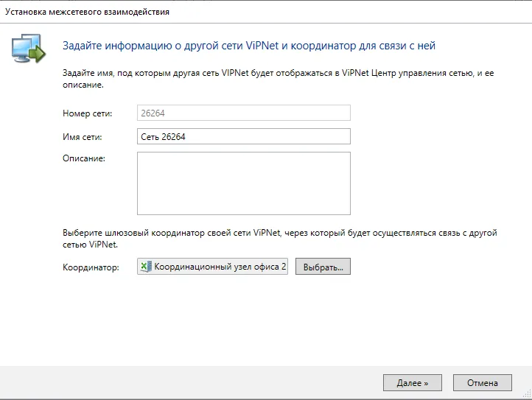This screenshot has height=400, width=532.
Task: Click the gray footer bar beside Далее
Action: coord(190,383)
